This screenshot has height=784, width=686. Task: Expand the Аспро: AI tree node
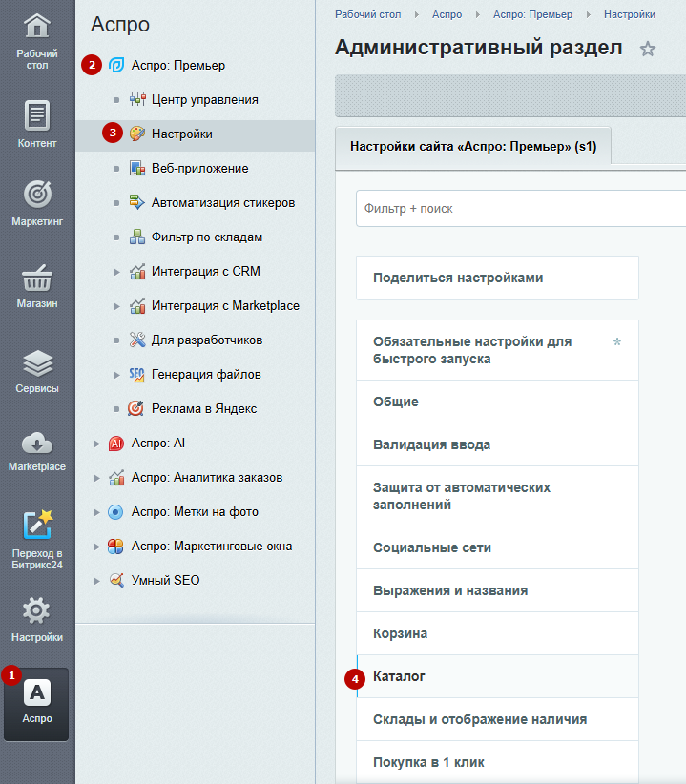pos(96,444)
